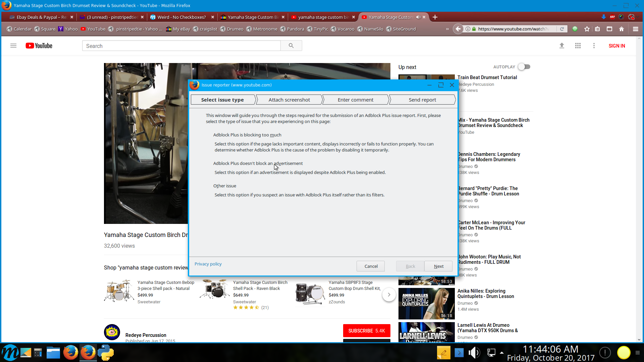Select the 'Other issue' option
The width and height of the screenshot is (644, 362).
tap(224, 186)
